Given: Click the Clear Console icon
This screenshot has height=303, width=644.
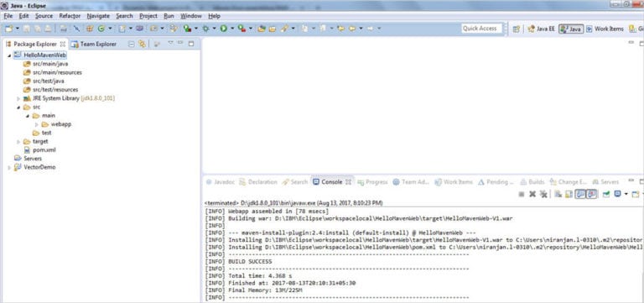Looking at the screenshot, I should click(x=558, y=194).
